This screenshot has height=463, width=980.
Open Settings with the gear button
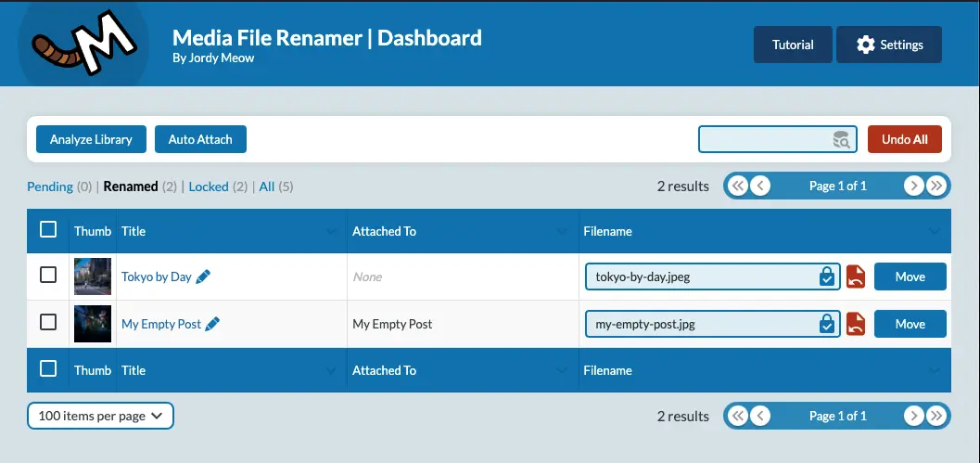point(889,45)
